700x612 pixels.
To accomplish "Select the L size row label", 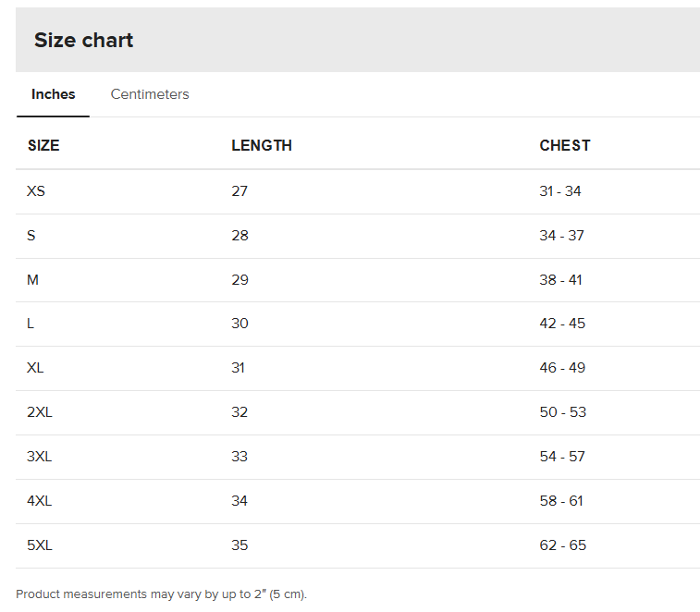I will click(x=31, y=324).
